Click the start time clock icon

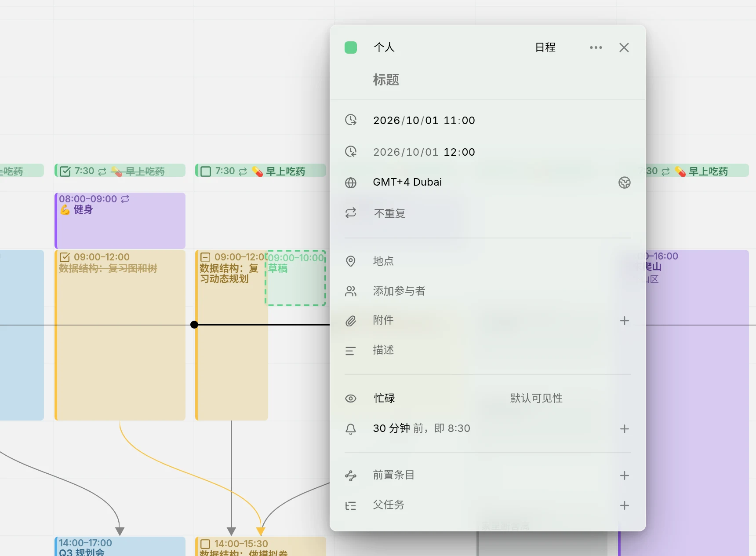351,120
